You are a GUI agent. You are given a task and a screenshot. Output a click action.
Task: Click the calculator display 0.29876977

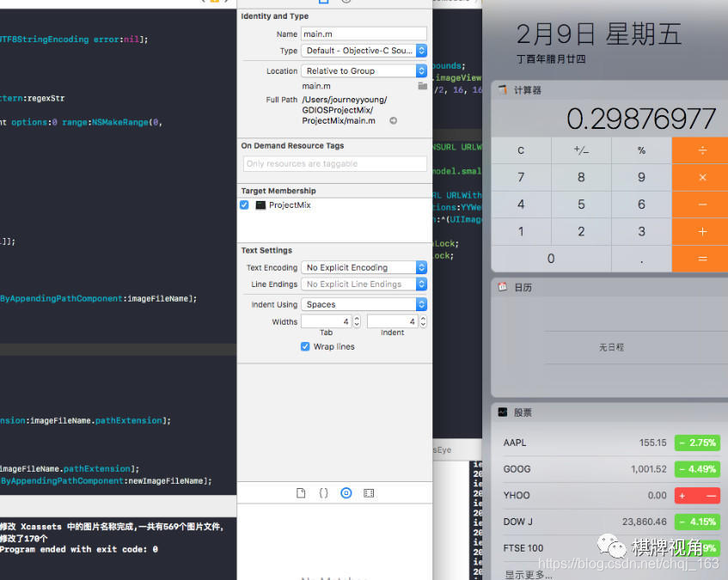click(x=640, y=119)
